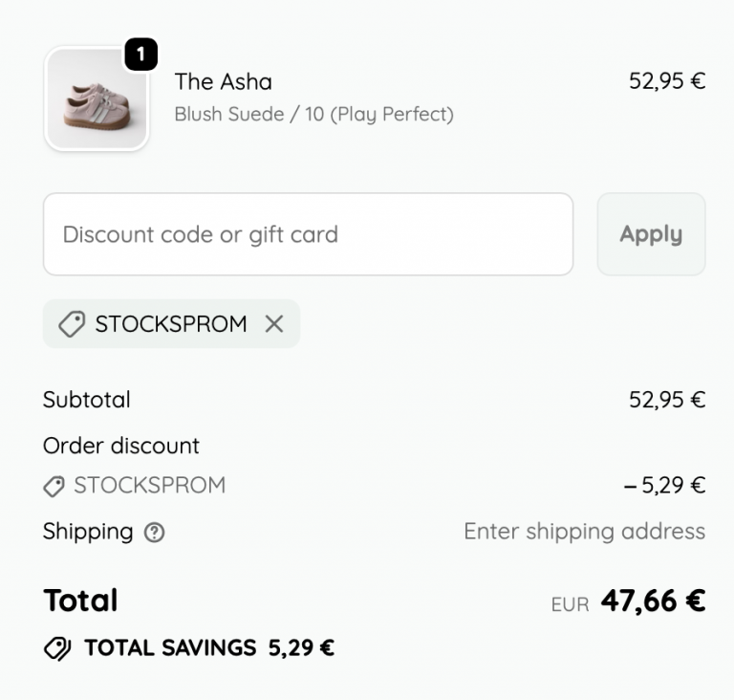Screen dimensions: 734x700
Task: Click the –5,29 € discount amount
Action: pos(664,486)
